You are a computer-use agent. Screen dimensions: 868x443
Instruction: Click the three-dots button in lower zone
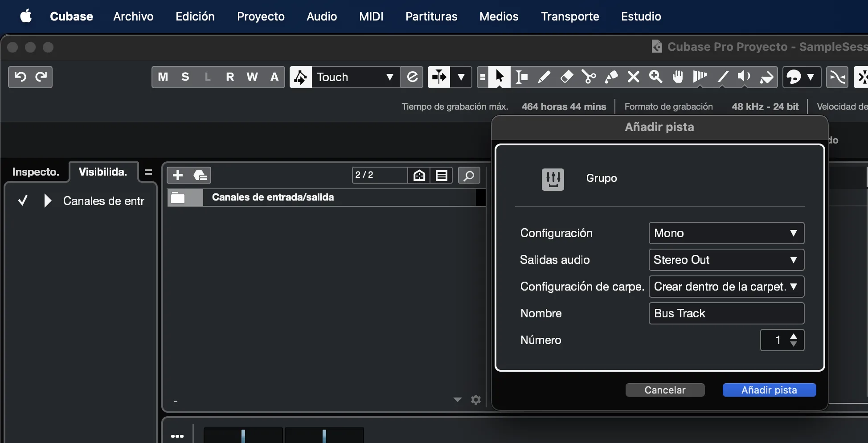pyautogui.click(x=177, y=436)
